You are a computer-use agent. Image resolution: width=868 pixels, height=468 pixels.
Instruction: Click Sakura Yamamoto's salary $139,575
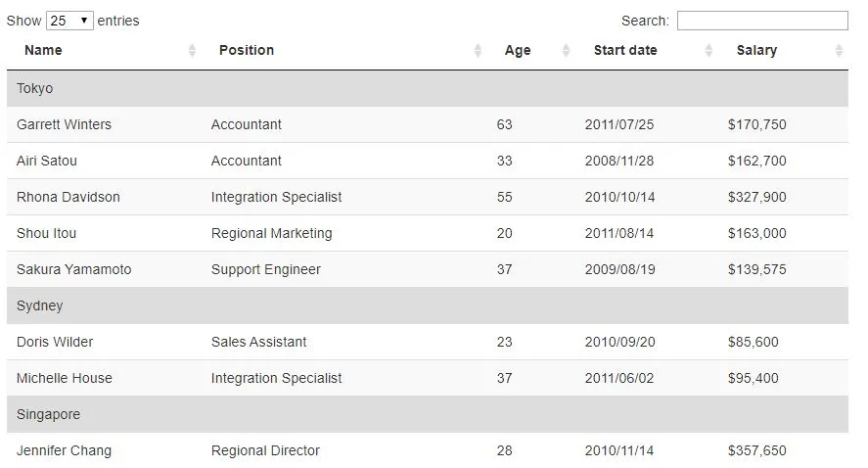pyautogui.click(x=756, y=269)
